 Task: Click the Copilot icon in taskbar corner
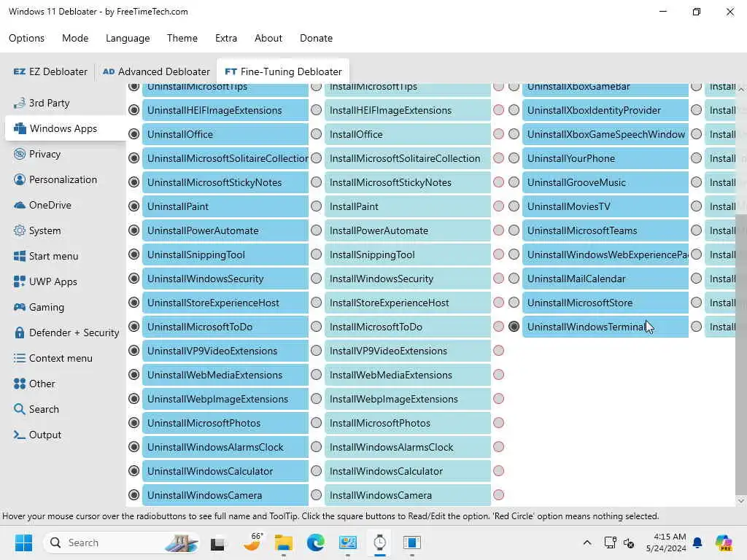point(724,542)
